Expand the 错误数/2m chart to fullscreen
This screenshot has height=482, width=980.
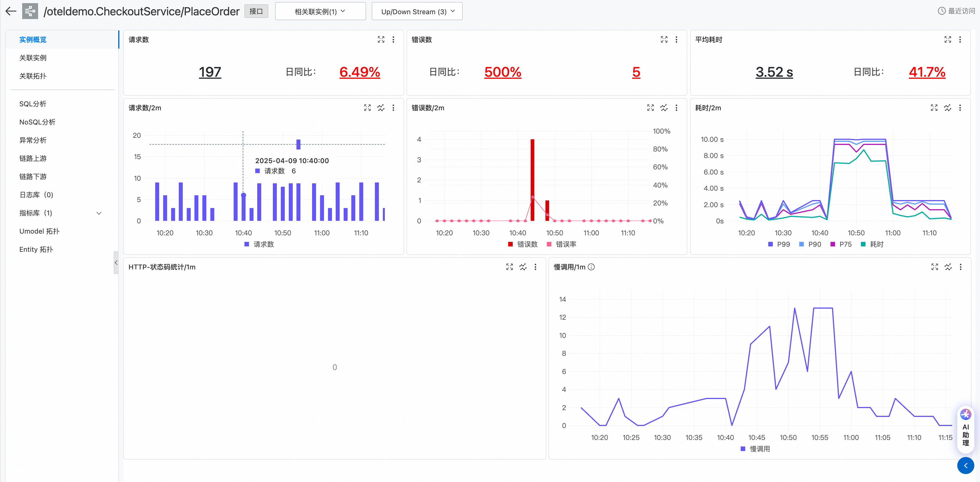[x=651, y=108]
